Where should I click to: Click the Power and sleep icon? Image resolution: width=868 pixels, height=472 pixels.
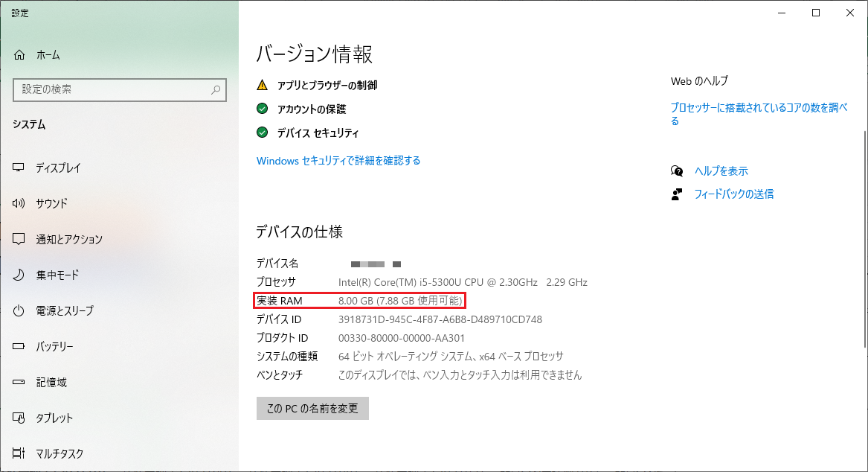pos(19,311)
